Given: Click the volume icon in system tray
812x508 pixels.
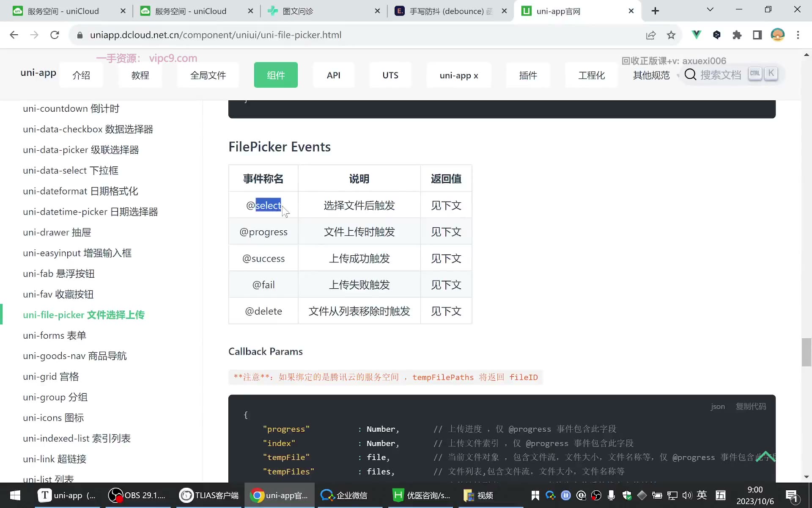Looking at the screenshot, I should 687,495.
